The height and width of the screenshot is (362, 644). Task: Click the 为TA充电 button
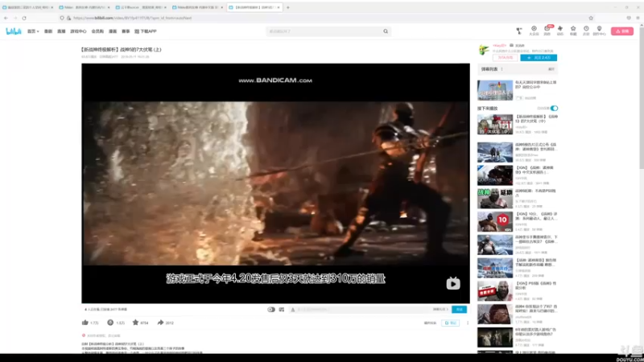tap(506, 58)
